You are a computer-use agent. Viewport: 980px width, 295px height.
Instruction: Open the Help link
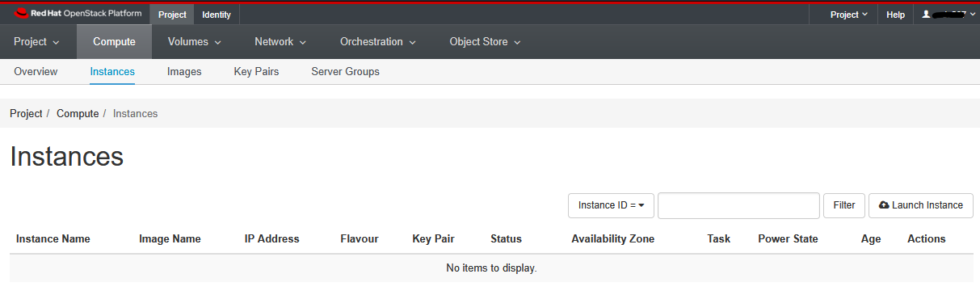895,15
